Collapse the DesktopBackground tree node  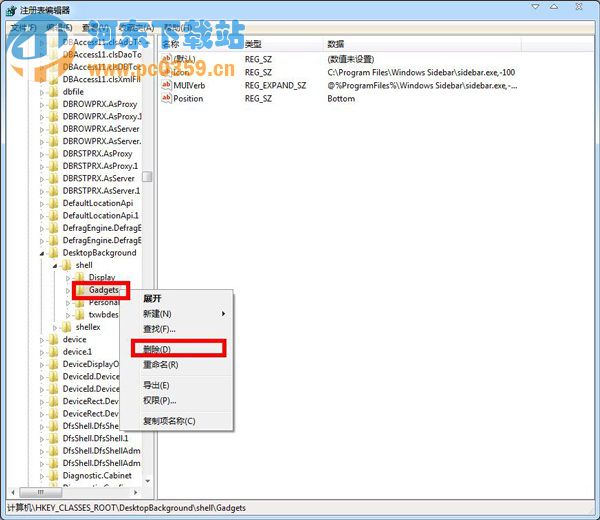tap(42, 253)
